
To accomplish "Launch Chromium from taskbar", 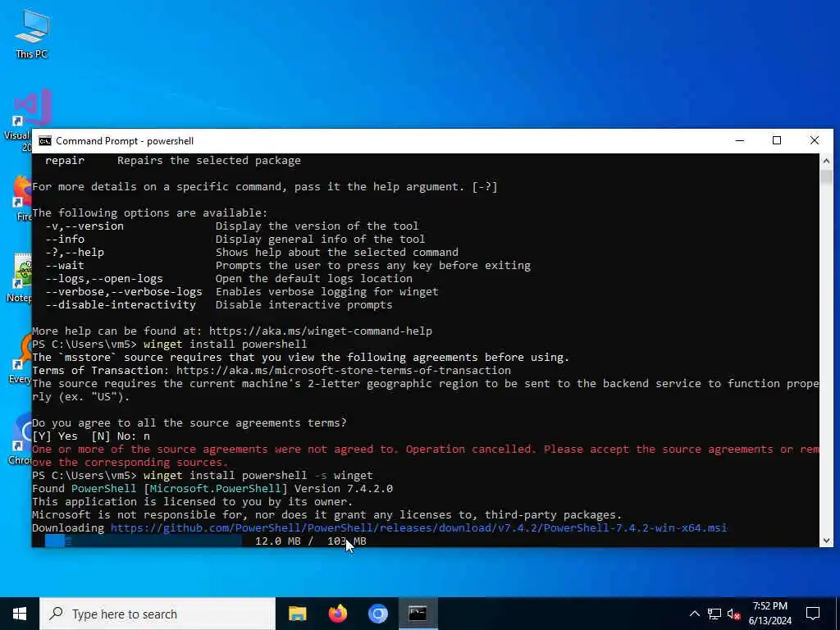I will click(x=377, y=614).
